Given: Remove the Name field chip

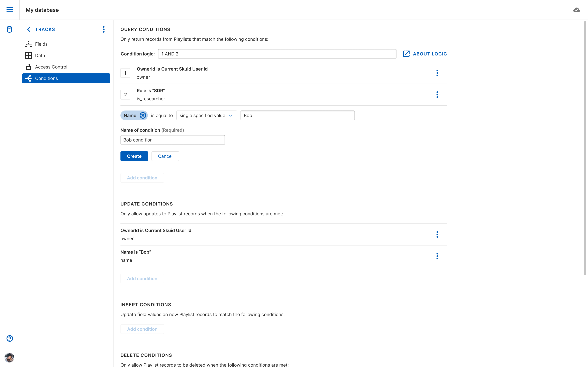Looking at the screenshot, I should click(x=143, y=116).
